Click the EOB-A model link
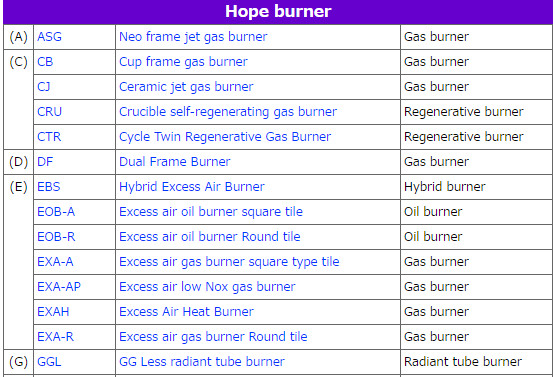This screenshot has height=377, width=555. click(x=56, y=212)
